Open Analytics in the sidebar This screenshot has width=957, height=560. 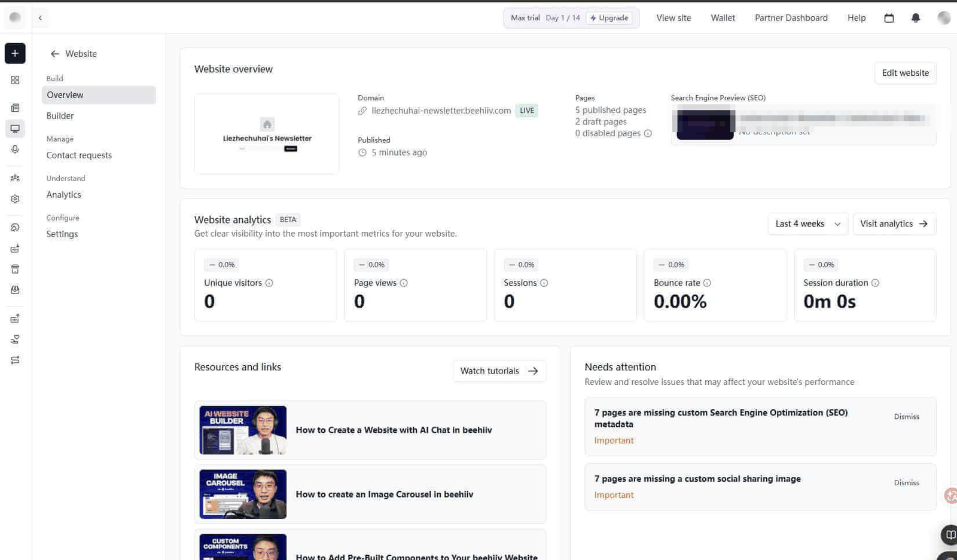click(64, 195)
